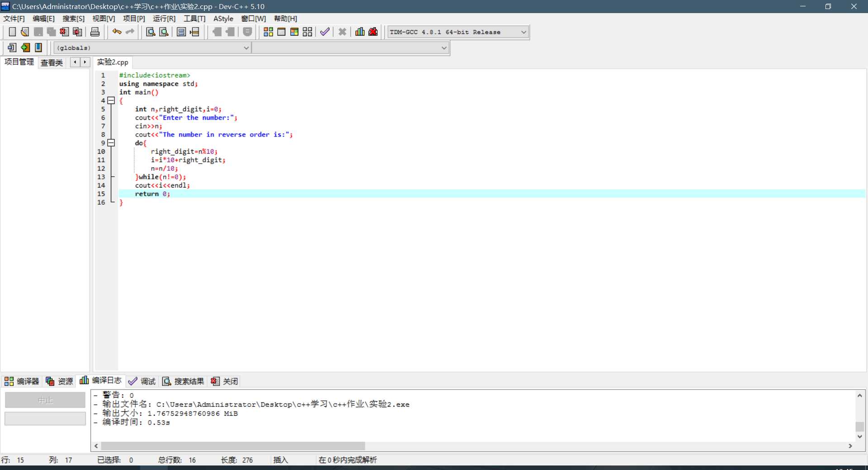The image size is (868, 470).
Task: Click the 关闭 tab to close panel
Action: (224, 381)
